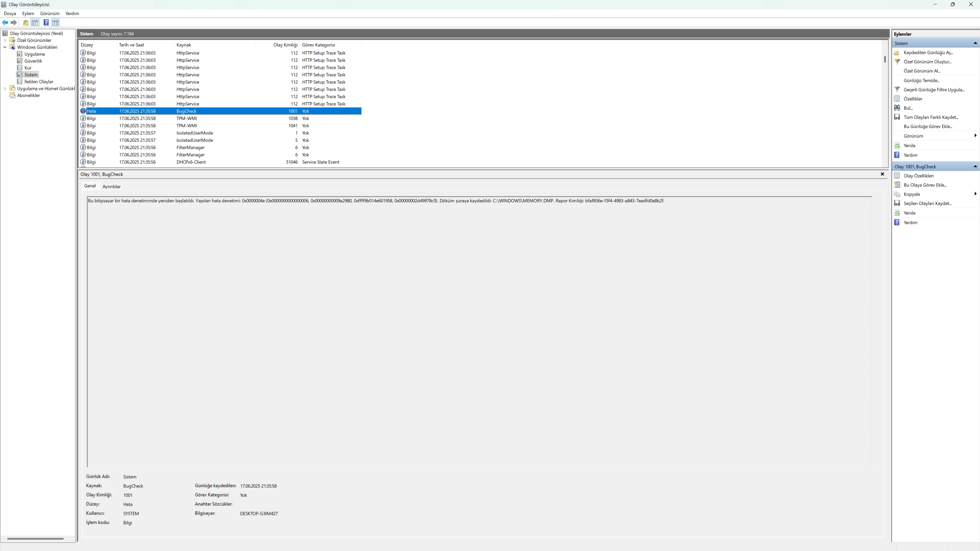Toggle the Show/Hide Console Tree icon
980x551 pixels.
35,23
